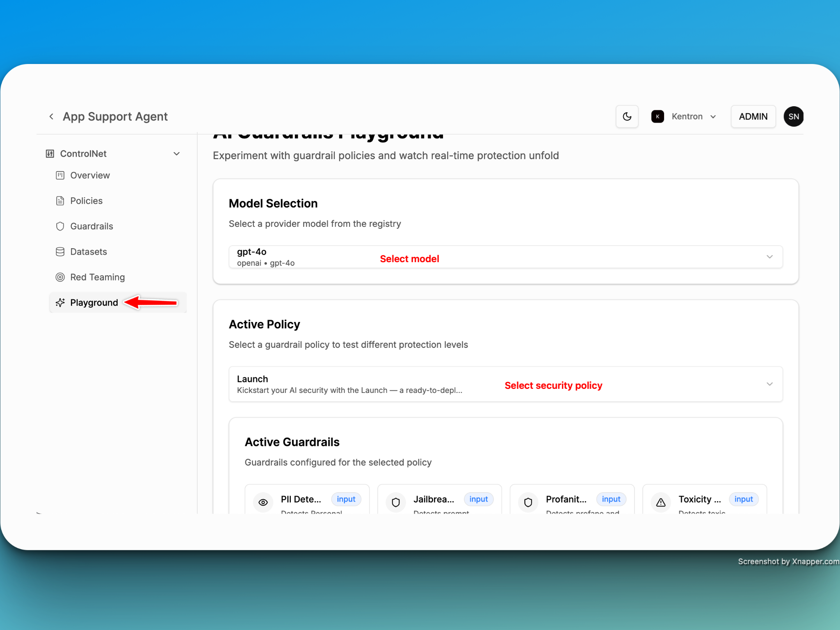Screen dimensions: 840x630
Task: Select Datasets in the sidebar menu
Action: pyautogui.click(x=89, y=252)
